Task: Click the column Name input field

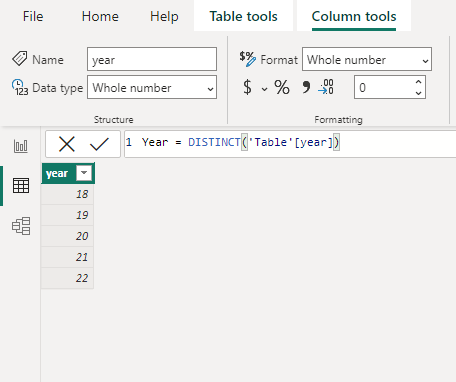Action: 152,59
